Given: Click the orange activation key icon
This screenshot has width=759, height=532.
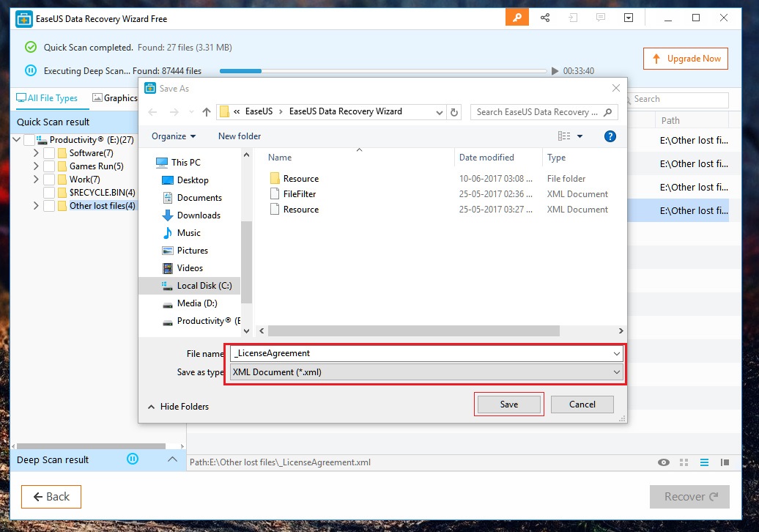Looking at the screenshot, I should click(x=517, y=18).
